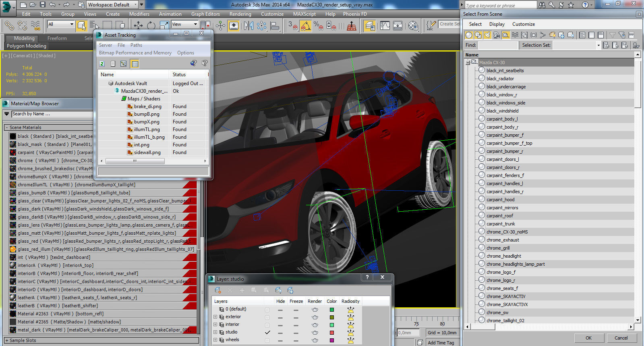
Task: Click the binoculars search icon
Action: point(542,5)
